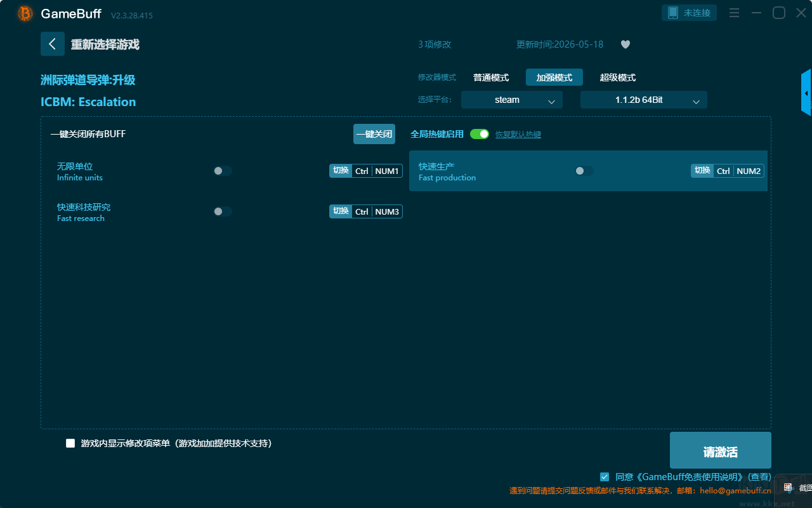Viewport: 812px width, 508px height.
Task: Click the 洲际弹道导弹:升级 game title
Action: (x=88, y=80)
